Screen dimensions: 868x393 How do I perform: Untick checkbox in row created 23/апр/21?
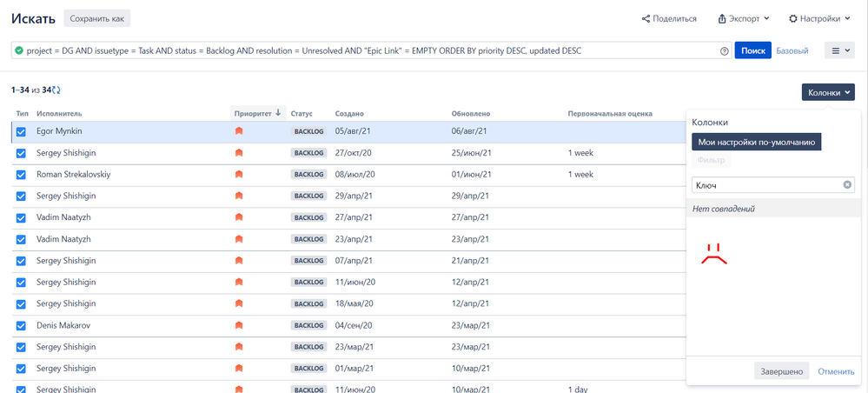coord(21,239)
